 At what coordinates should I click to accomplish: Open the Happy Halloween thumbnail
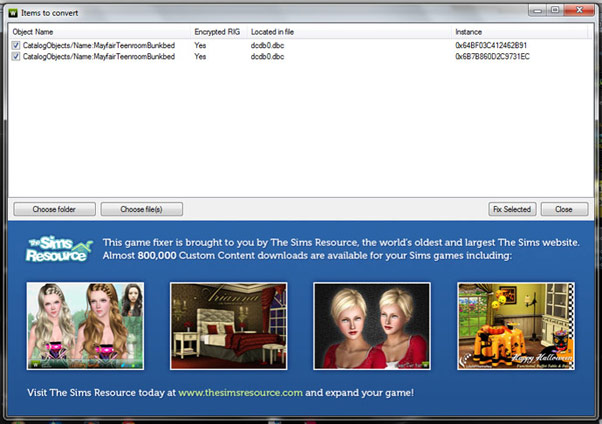[x=515, y=326]
